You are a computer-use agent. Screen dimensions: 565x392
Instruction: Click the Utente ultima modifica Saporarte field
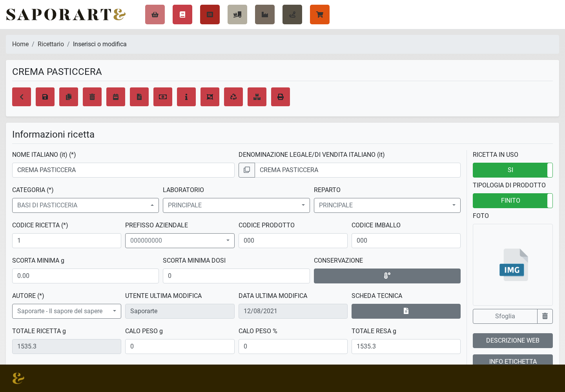tap(180, 311)
